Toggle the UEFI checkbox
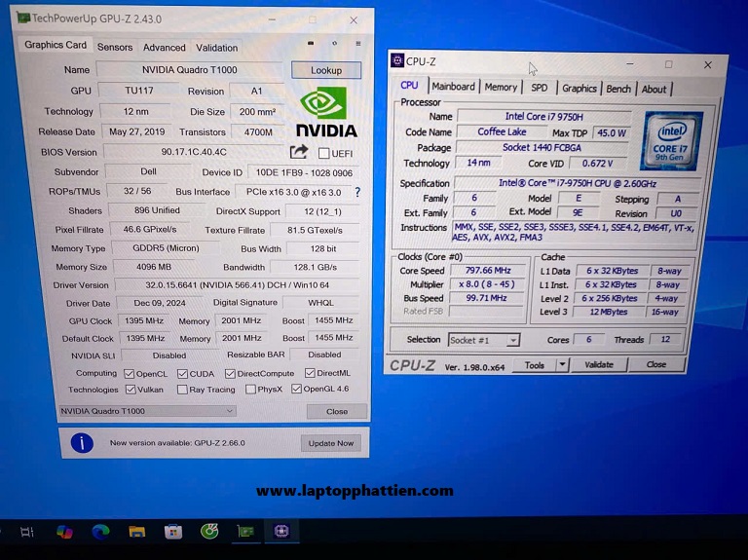Image resolution: width=748 pixels, height=560 pixels. point(324,153)
